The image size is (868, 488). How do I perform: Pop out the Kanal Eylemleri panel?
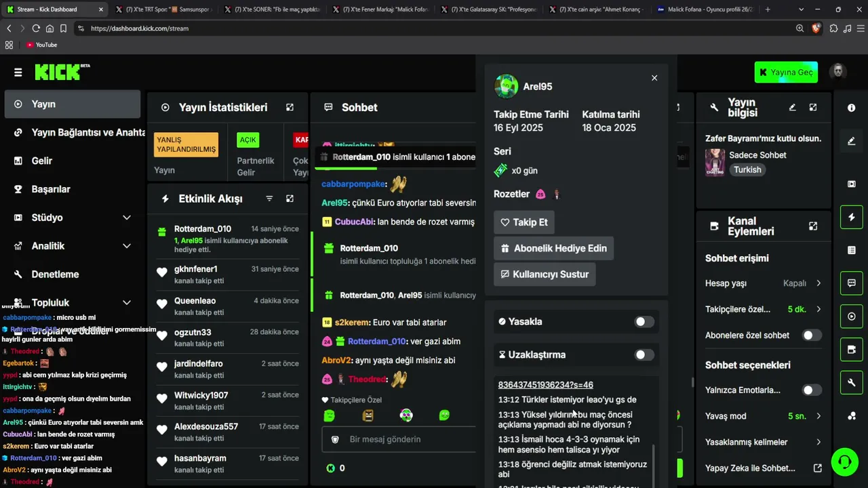[x=813, y=226]
